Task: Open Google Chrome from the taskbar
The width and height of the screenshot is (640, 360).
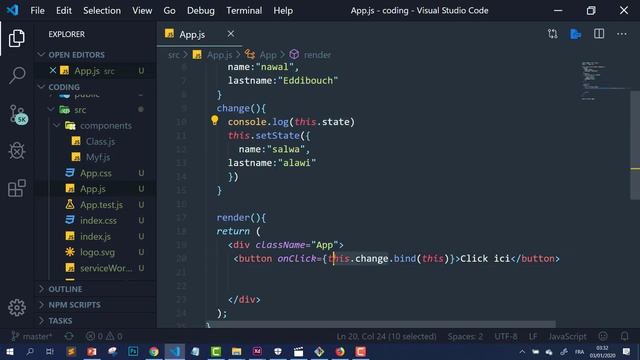Action: coord(154,351)
